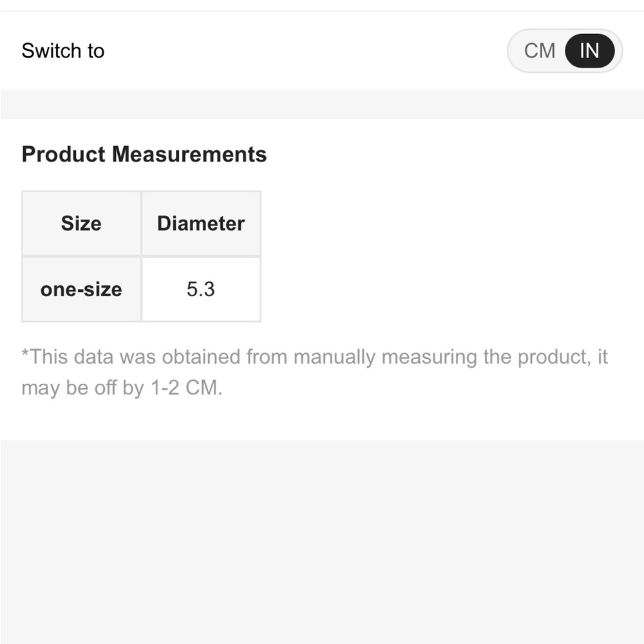Select the IN unit option
644x644 pixels.
coord(589,50)
